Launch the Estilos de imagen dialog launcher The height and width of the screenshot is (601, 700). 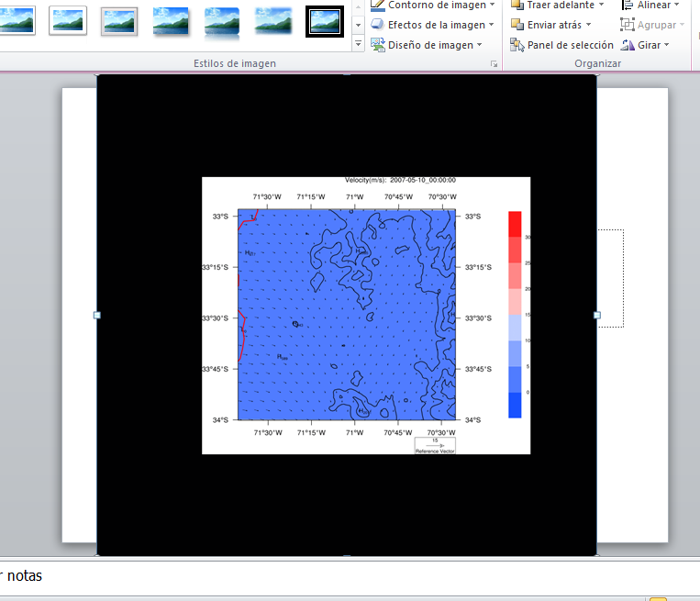click(x=494, y=64)
